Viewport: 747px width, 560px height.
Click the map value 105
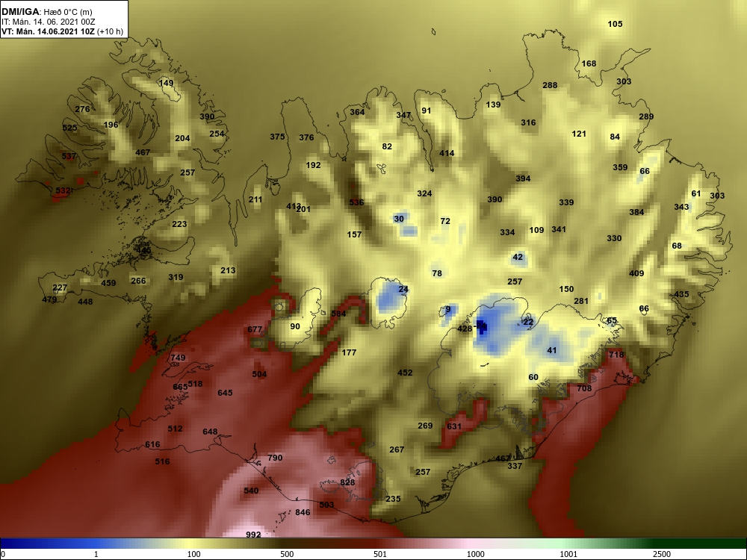pos(615,24)
